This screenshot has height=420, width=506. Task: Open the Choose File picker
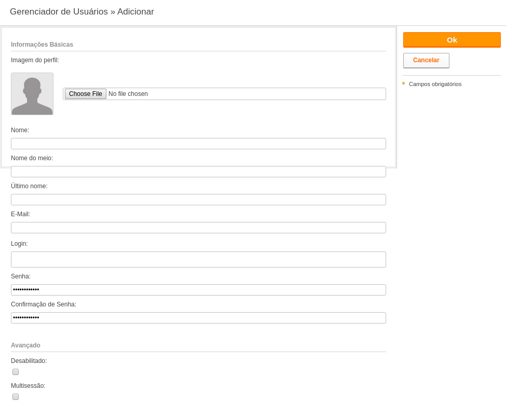(86, 94)
